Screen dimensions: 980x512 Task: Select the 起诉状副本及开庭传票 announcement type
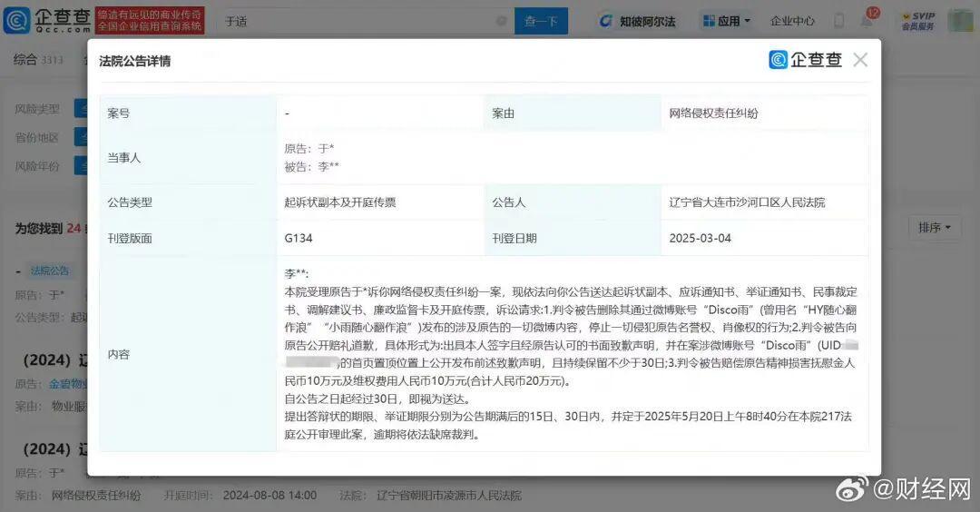(x=340, y=202)
